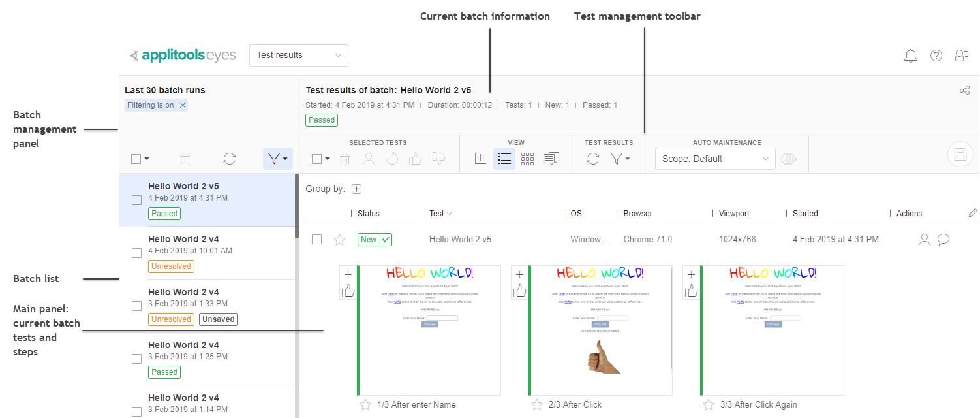The height and width of the screenshot is (418, 980).
Task: Open the batch filter dropdown
Action: coord(278,159)
